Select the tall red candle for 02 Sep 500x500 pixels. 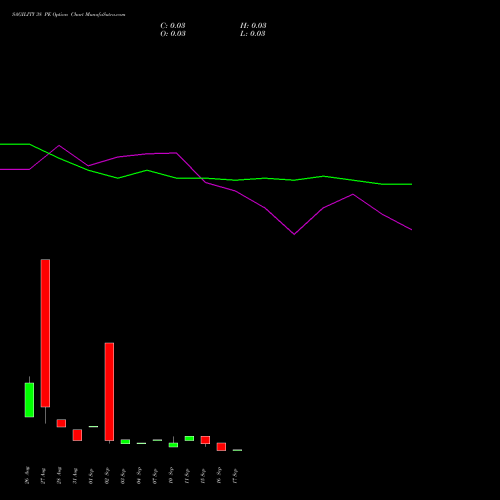[x=109, y=392]
